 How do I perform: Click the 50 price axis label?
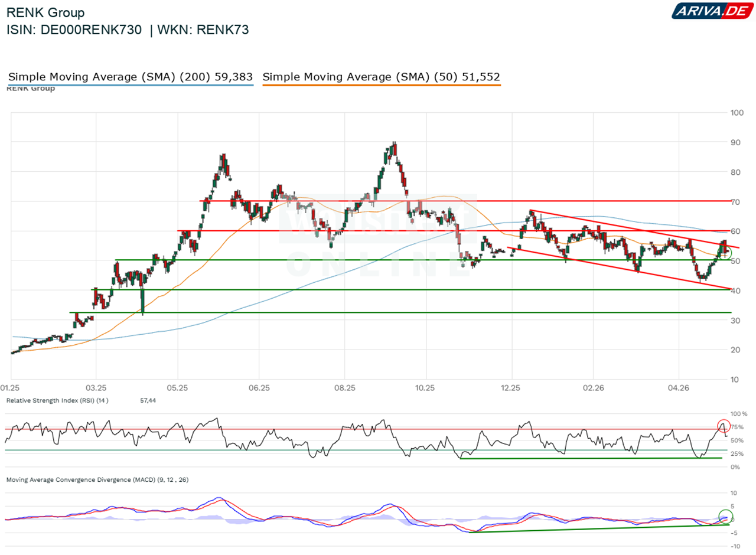click(735, 261)
